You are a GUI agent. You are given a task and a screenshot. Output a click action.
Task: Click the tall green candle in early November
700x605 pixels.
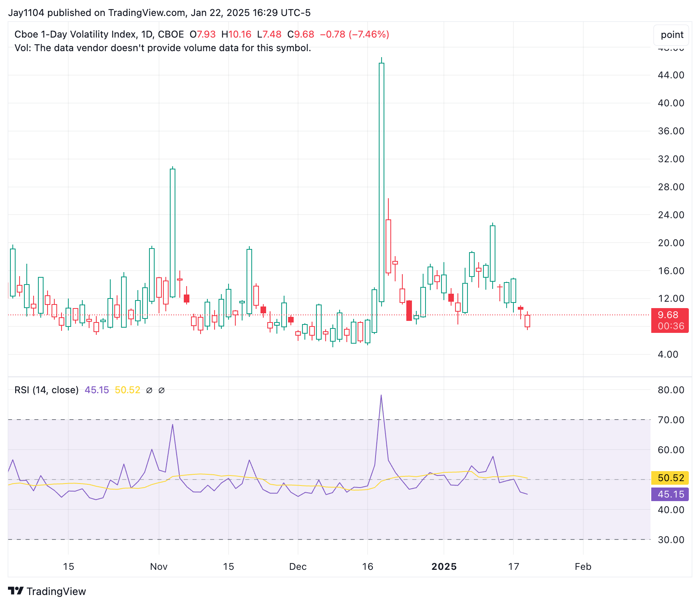[173, 233]
